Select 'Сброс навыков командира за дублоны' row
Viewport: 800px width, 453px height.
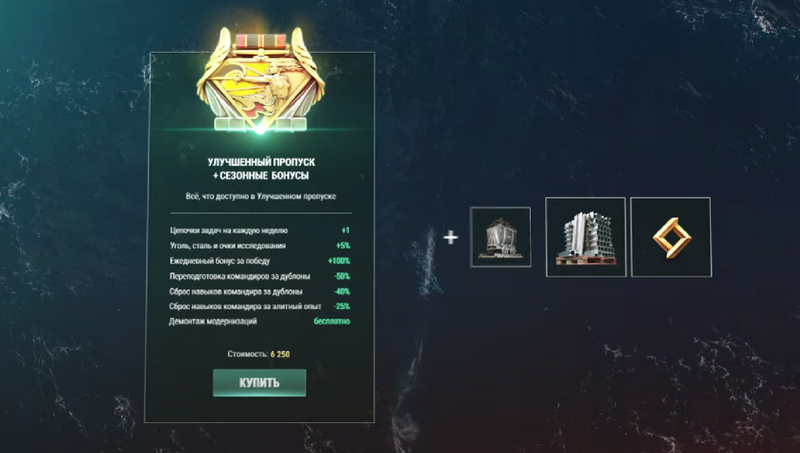(260, 292)
